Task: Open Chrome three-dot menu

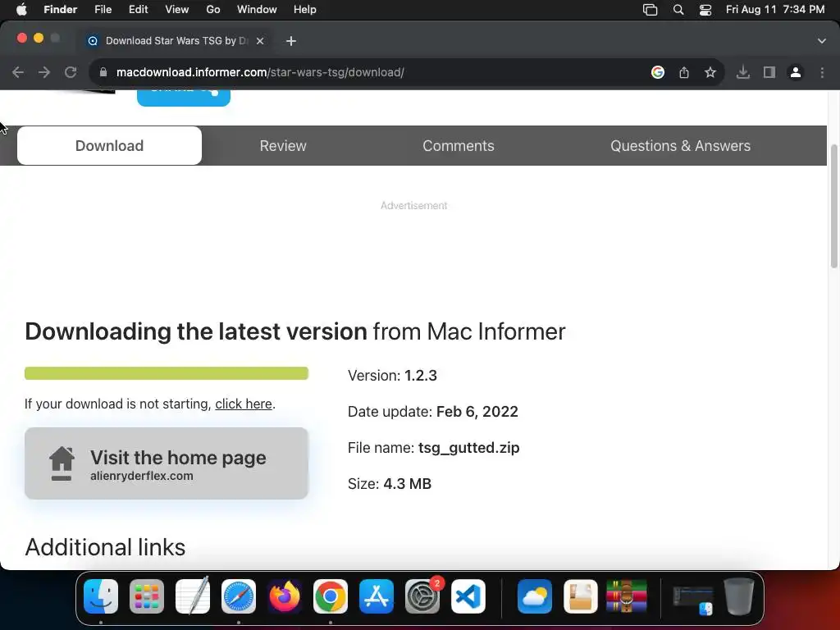Action: [822, 72]
